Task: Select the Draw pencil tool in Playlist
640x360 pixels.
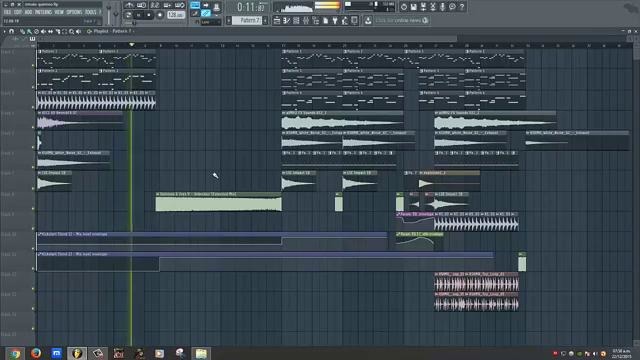Action: 22,31
